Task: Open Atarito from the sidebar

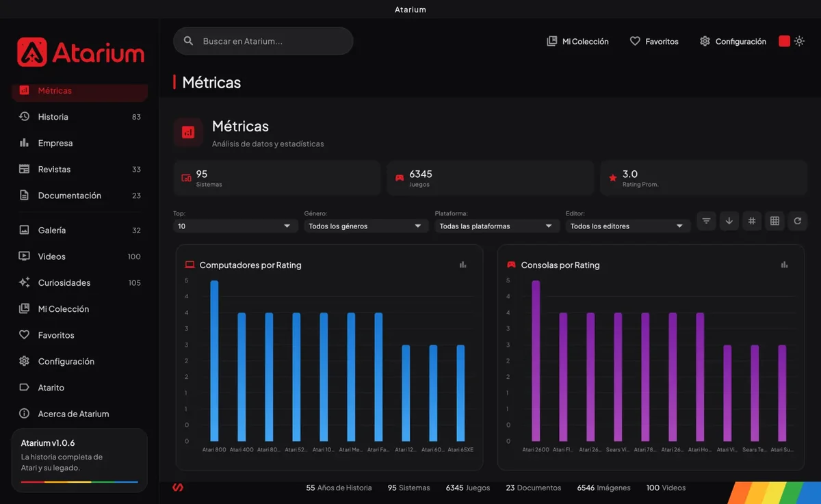Action: [79, 388]
